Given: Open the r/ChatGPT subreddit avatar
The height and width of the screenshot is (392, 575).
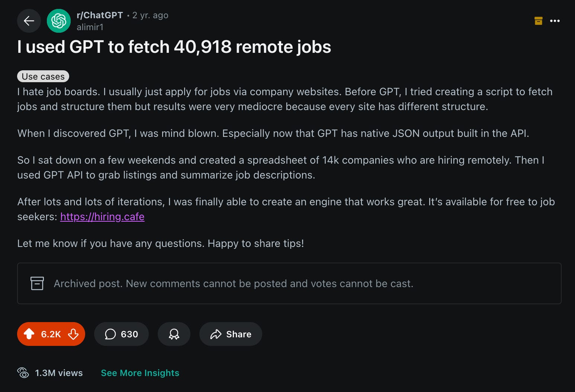Looking at the screenshot, I should [x=59, y=21].
